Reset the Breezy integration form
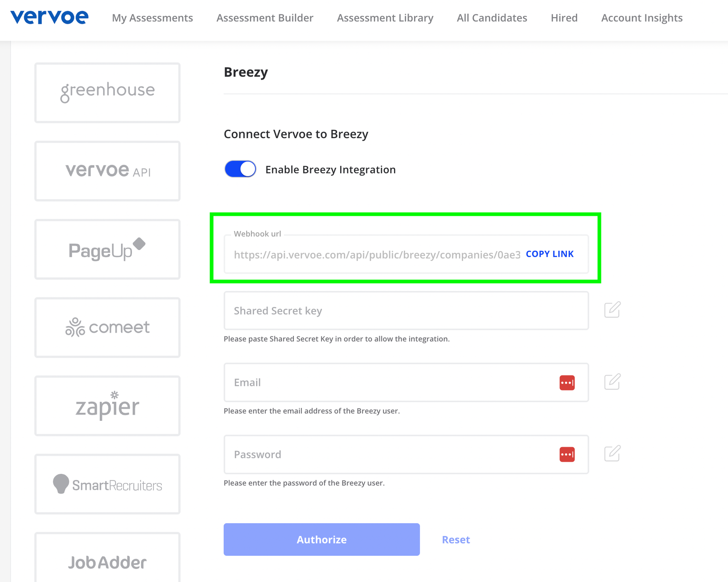728x582 pixels. click(x=456, y=540)
